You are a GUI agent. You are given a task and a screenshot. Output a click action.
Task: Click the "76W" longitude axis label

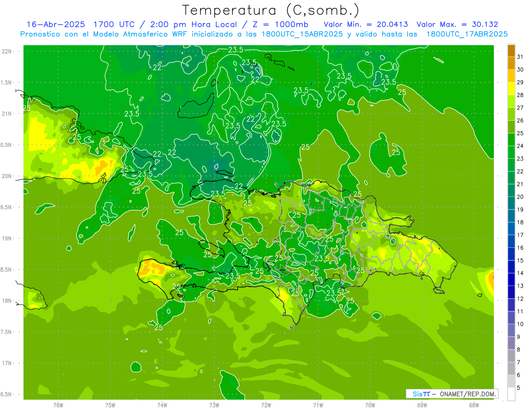pos(58,405)
